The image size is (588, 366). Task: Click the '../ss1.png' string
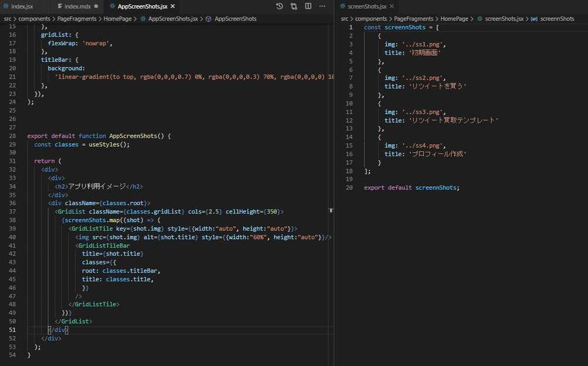coord(422,44)
